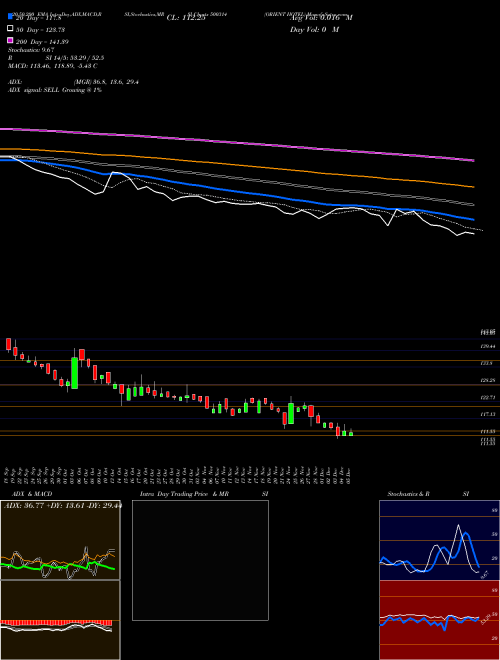The image size is (500, 660).
Task: Click the blue 20 Day legend swatch
Action: (10, 17)
